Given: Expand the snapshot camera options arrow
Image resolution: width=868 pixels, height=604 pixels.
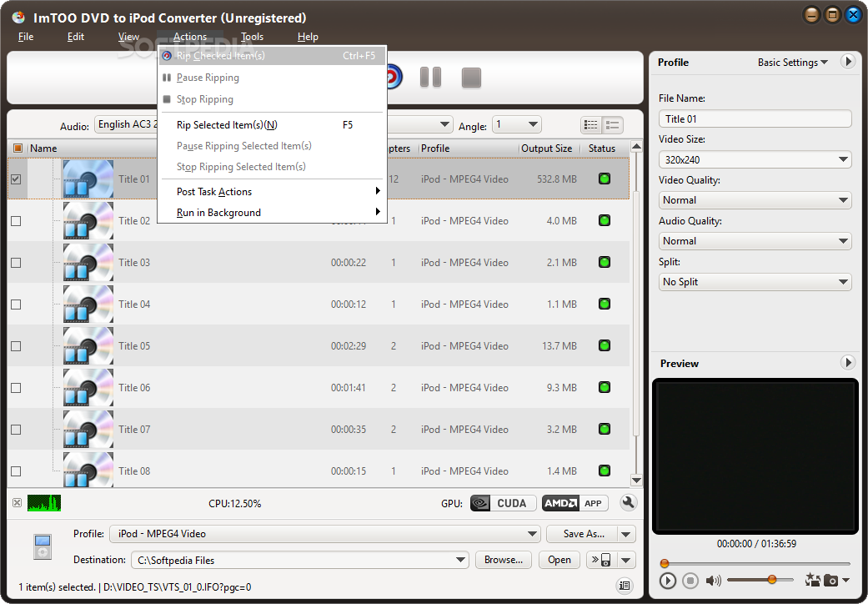Looking at the screenshot, I should click(x=845, y=580).
